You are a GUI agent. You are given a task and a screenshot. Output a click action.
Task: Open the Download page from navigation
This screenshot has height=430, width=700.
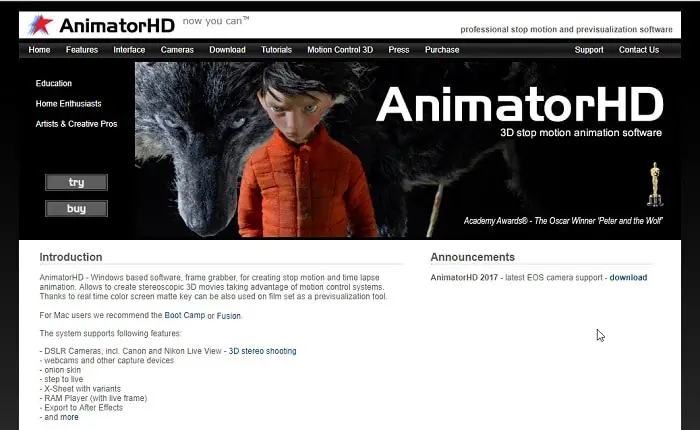click(x=227, y=50)
